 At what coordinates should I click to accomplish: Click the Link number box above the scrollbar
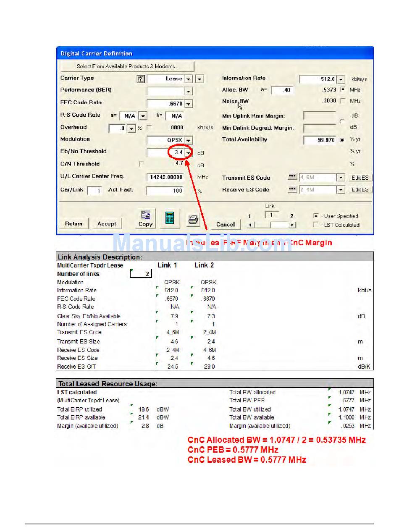point(271,215)
